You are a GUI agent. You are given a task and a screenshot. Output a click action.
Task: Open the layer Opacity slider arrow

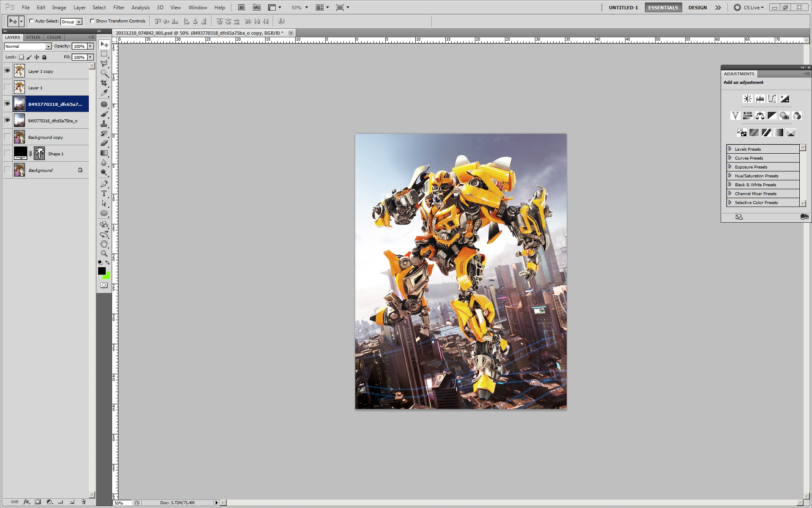[91, 46]
